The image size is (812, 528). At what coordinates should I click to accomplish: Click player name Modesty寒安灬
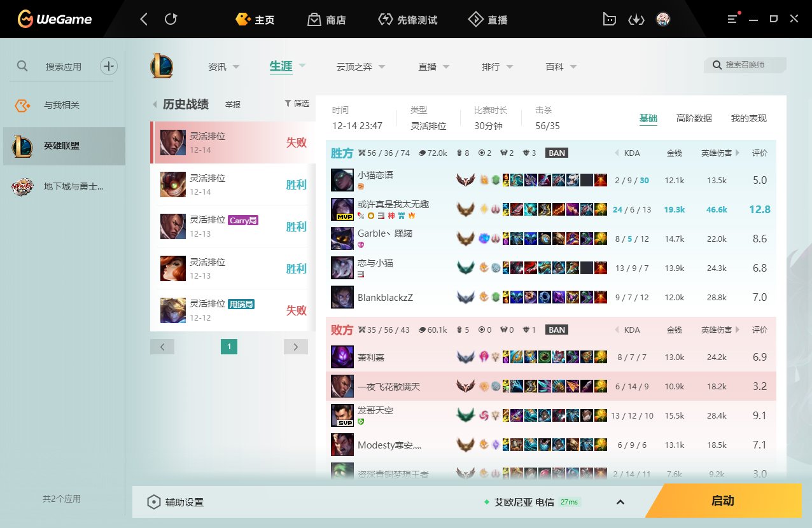(389, 445)
